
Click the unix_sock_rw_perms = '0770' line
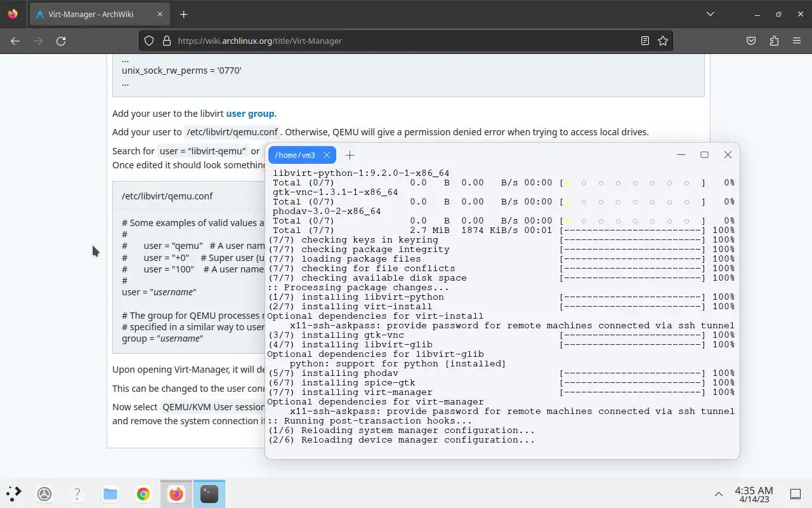click(x=181, y=70)
